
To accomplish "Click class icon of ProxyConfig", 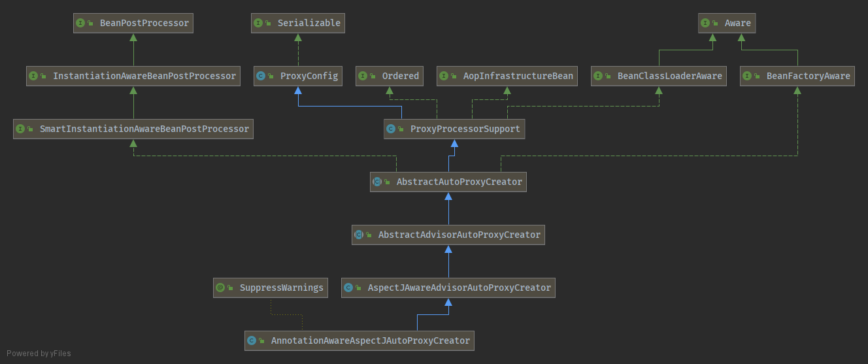I will (261, 76).
